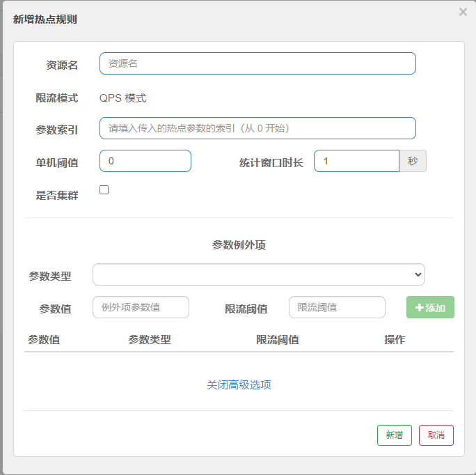
Task: Close the 新增热点规则 dialog with X
Action: 463,12
